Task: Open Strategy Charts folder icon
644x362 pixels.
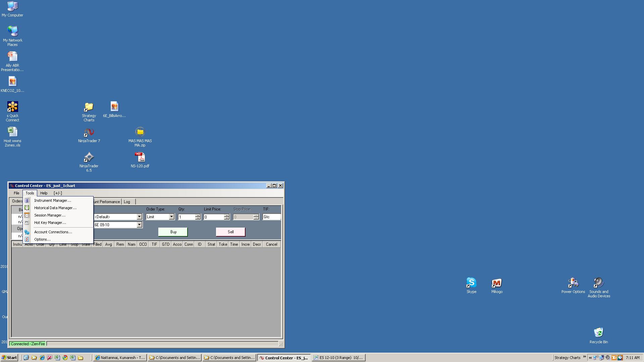Action: click(89, 107)
